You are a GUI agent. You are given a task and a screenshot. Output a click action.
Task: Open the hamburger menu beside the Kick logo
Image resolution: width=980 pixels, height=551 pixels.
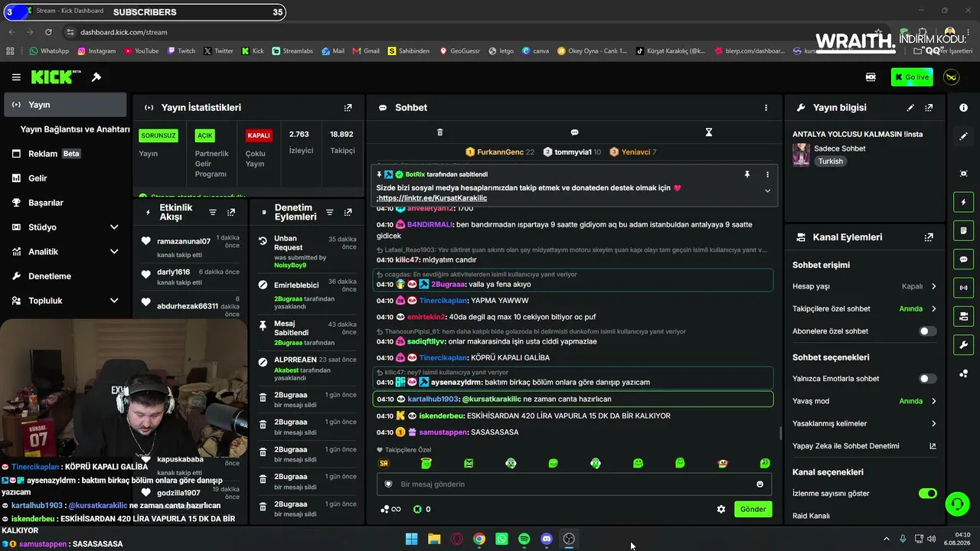point(16,77)
